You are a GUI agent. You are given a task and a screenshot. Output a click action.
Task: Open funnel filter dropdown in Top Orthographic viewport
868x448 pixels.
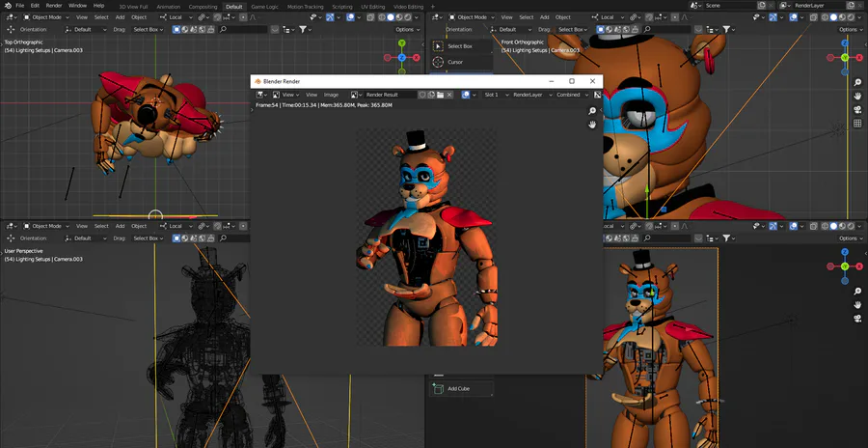[305, 29]
